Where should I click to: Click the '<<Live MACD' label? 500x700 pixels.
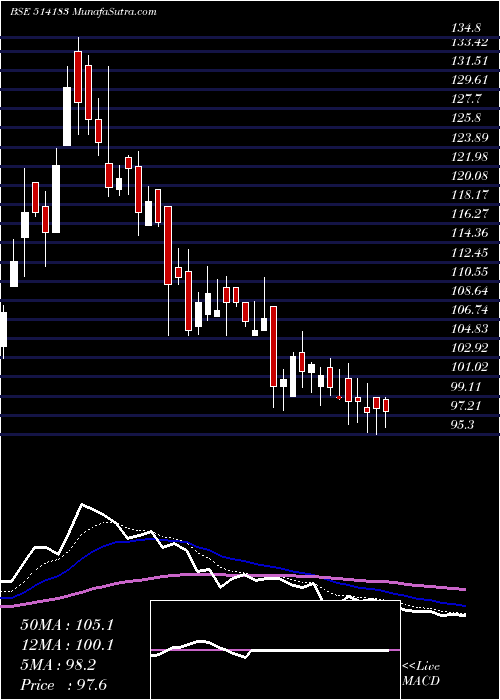pyautogui.click(x=421, y=673)
